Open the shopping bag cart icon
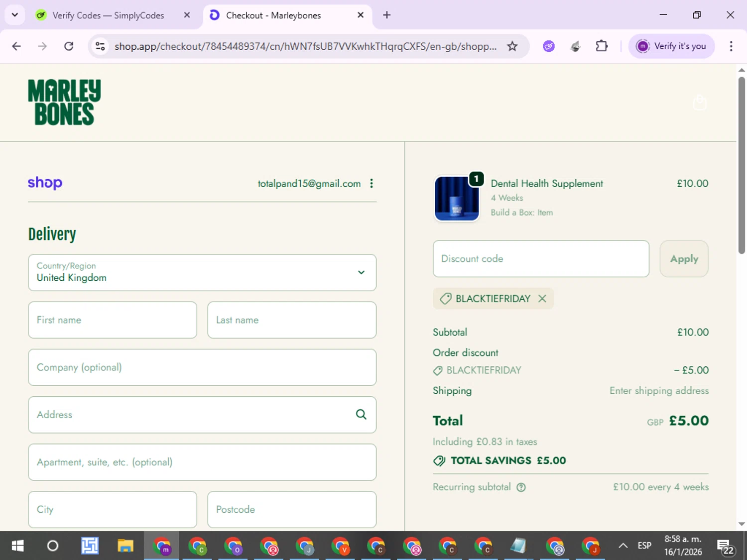Screen dimensions: 747x560 pos(700,102)
